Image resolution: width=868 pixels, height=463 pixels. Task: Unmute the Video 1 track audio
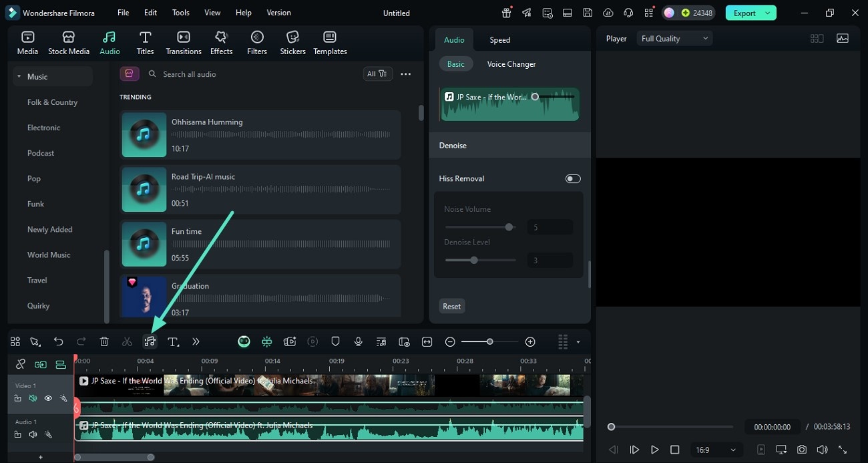(x=33, y=398)
